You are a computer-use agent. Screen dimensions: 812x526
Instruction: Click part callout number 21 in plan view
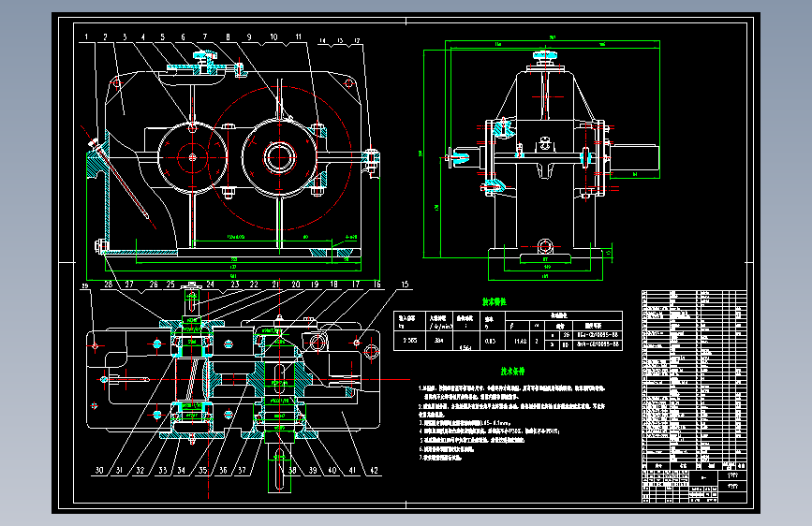tap(275, 285)
